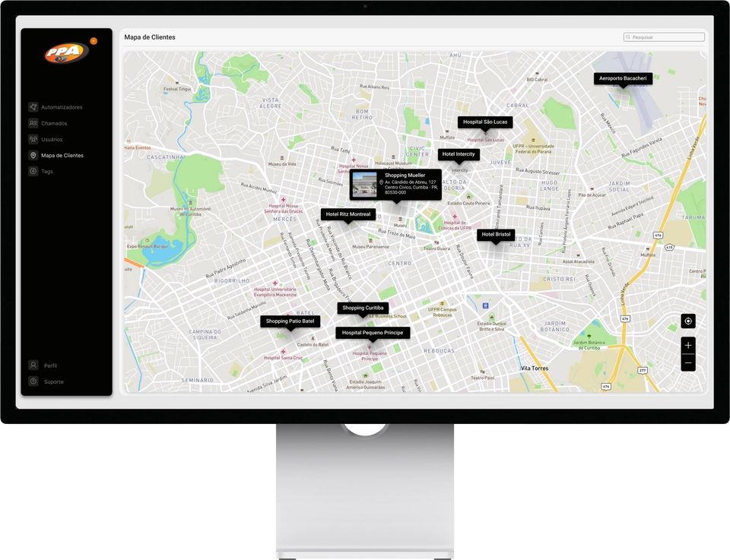Click the Shopping Mueller thumbnail photo
Viewport: 730px width, 560px height.
(x=364, y=185)
